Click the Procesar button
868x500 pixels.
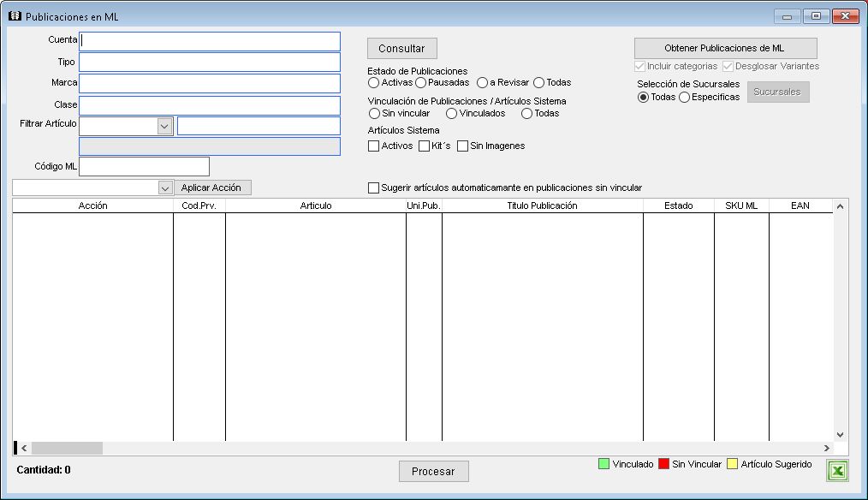(x=433, y=471)
